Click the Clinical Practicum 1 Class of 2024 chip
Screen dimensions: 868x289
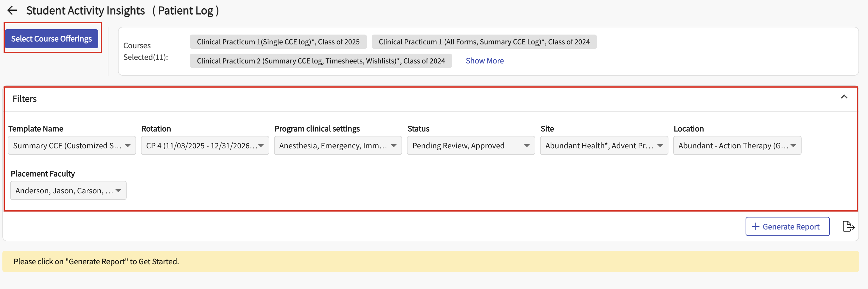484,42
